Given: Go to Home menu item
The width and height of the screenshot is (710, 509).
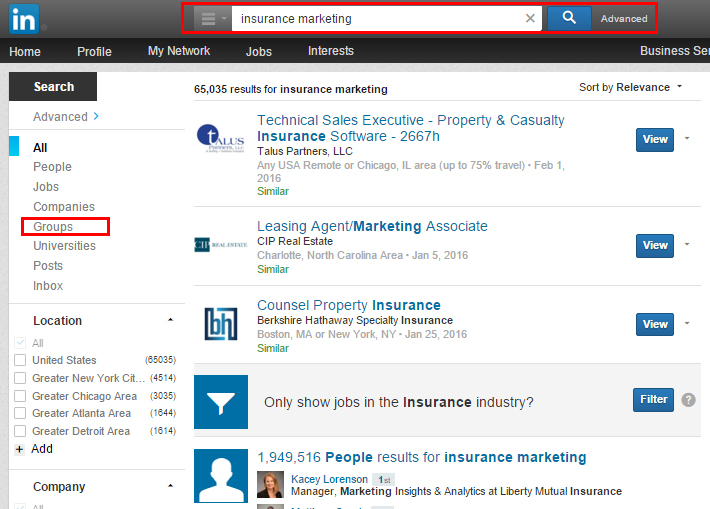Looking at the screenshot, I should pyautogui.click(x=25, y=52).
